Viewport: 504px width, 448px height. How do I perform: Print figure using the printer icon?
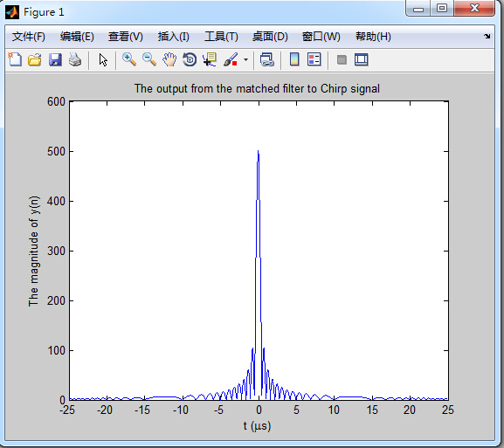coord(75,59)
